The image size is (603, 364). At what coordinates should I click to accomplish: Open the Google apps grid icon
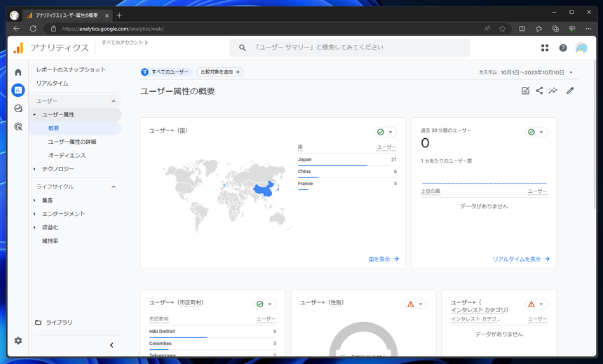coord(545,48)
